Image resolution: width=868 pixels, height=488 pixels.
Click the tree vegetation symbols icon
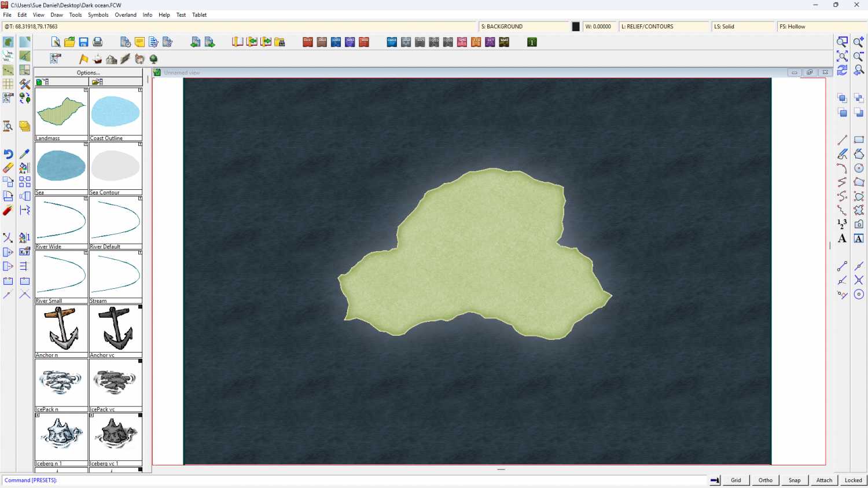click(153, 59)
